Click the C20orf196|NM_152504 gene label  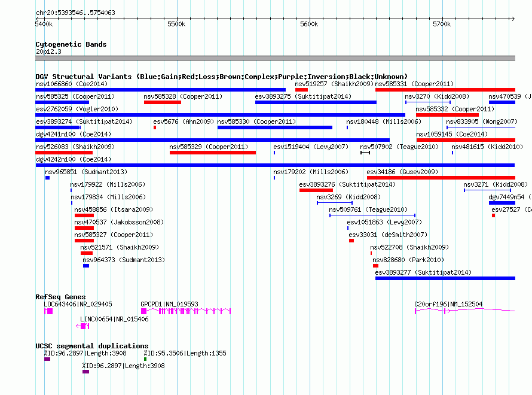(448, 304)
